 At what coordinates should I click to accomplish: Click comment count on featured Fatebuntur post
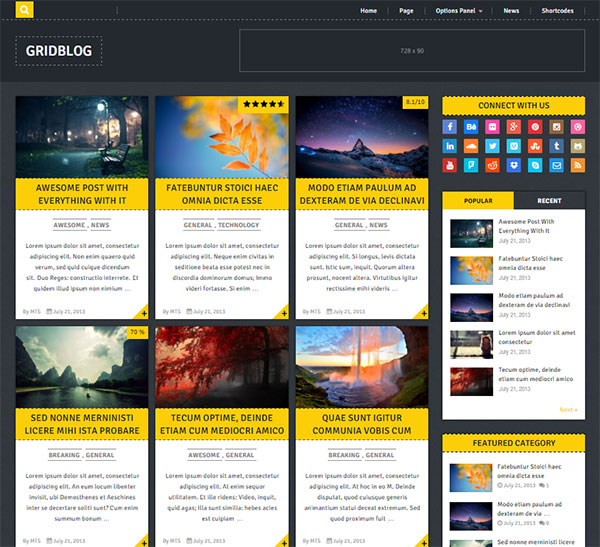click(544, 485)
